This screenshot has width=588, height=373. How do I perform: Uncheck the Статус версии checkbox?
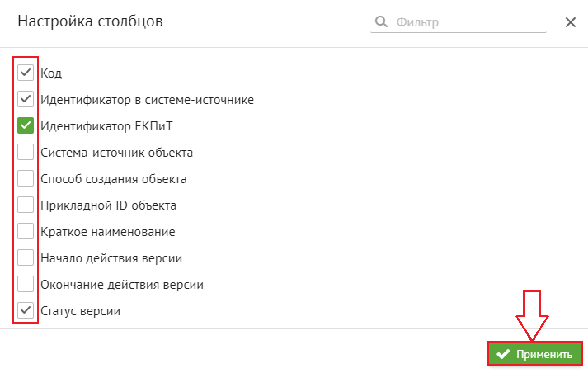[26, 310]
